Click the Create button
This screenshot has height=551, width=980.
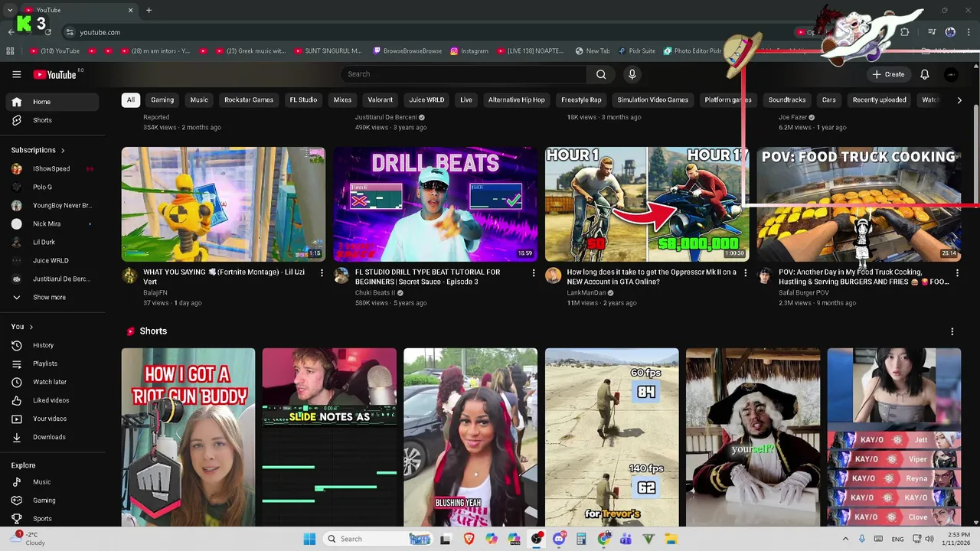pyautogui.click(x=888, y=74)
